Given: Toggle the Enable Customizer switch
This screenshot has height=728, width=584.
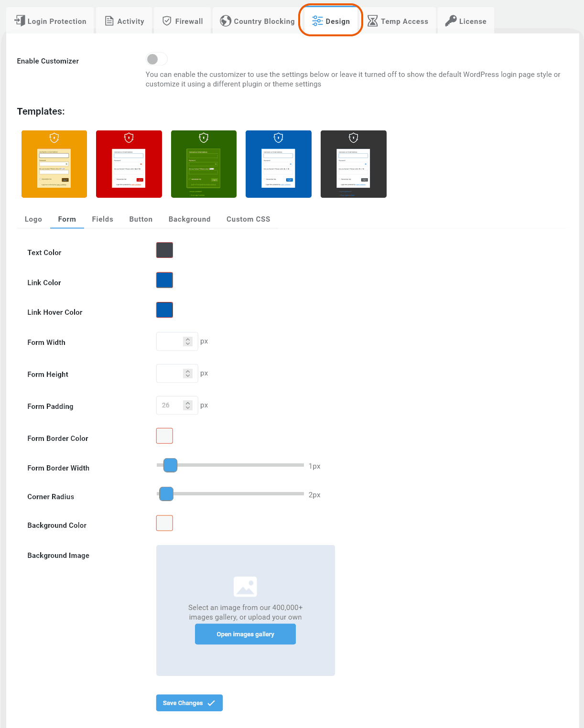Looking at the screenshot, I should tap(156, 59).
